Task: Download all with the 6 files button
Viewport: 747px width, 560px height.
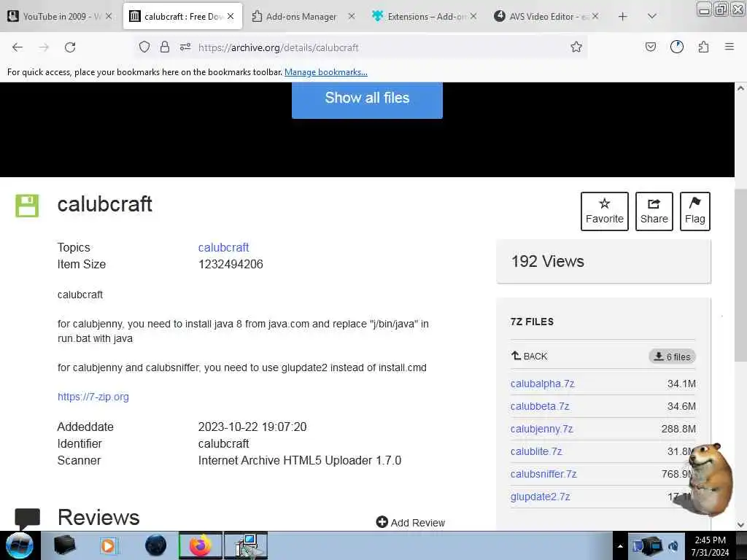Action: (672, 357)
